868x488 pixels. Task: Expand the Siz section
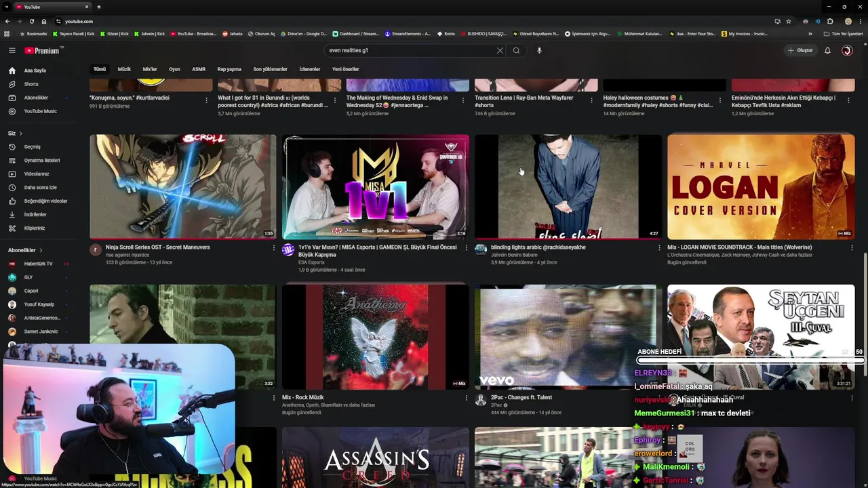[16, 134]
